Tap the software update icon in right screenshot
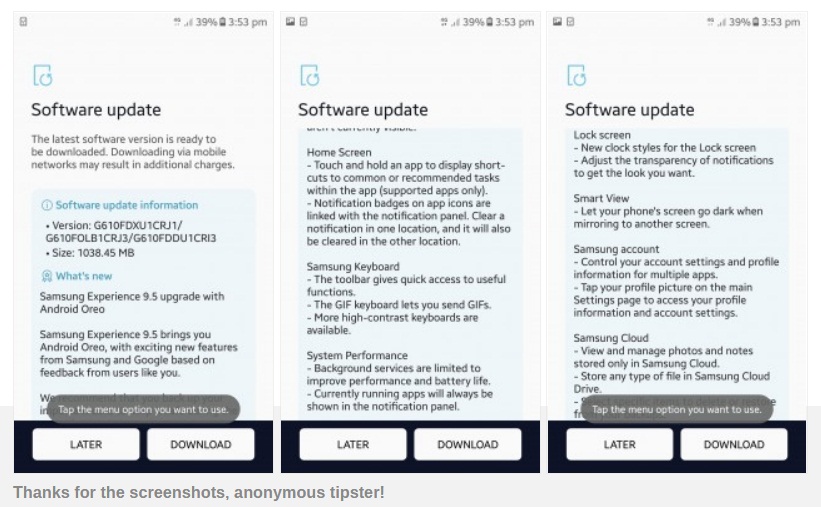Image resolution: width=821 pixels, height=507 pixels. click(576, 76)
